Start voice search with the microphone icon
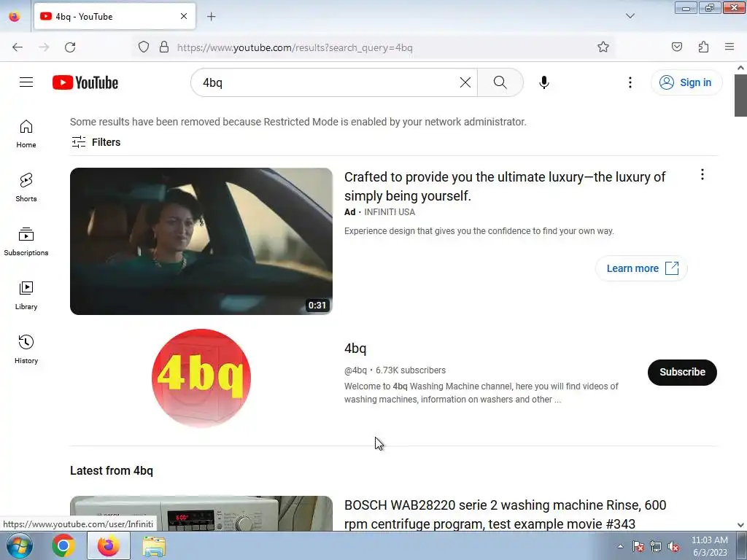747x560 pixels. (544, 82)
